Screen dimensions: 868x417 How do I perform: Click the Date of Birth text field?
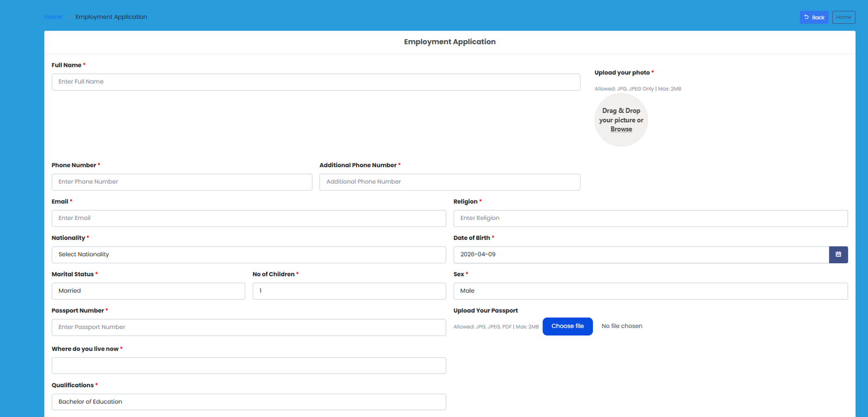641,255
